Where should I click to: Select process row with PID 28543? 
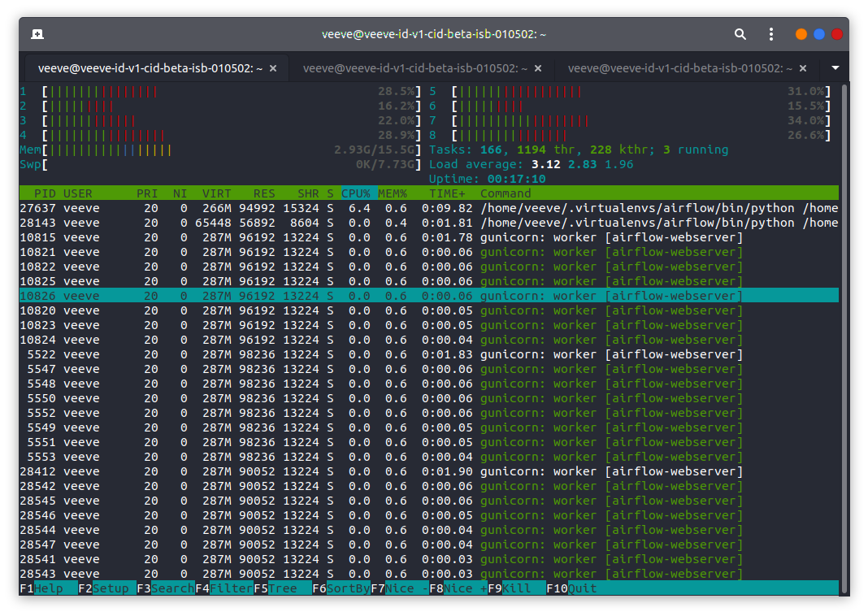coord(429,574)
